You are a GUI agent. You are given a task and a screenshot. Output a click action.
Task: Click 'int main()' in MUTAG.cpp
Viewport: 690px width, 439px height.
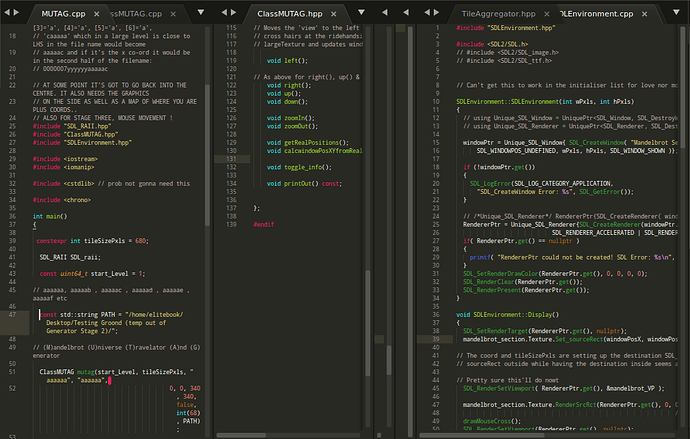50,216
